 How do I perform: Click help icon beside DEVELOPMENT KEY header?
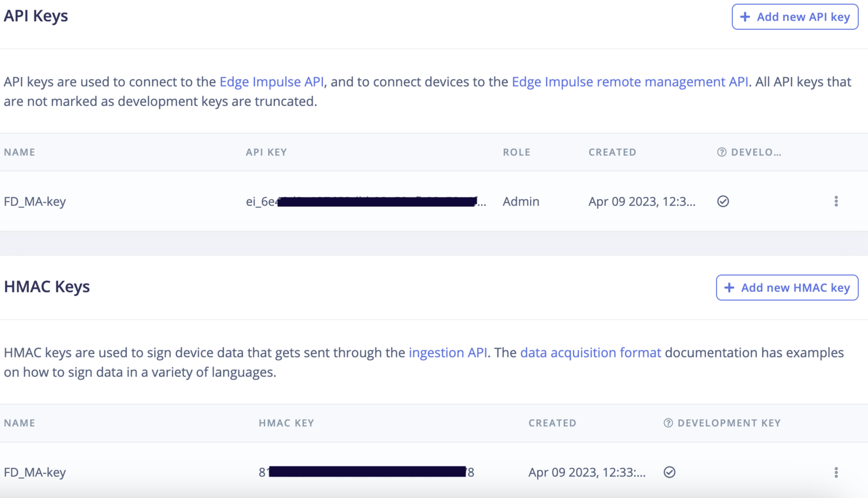point(668,423)
